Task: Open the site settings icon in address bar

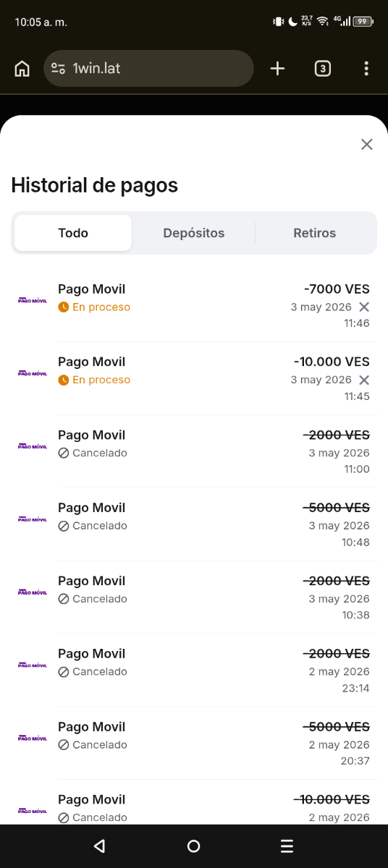Action: [58, 69]
